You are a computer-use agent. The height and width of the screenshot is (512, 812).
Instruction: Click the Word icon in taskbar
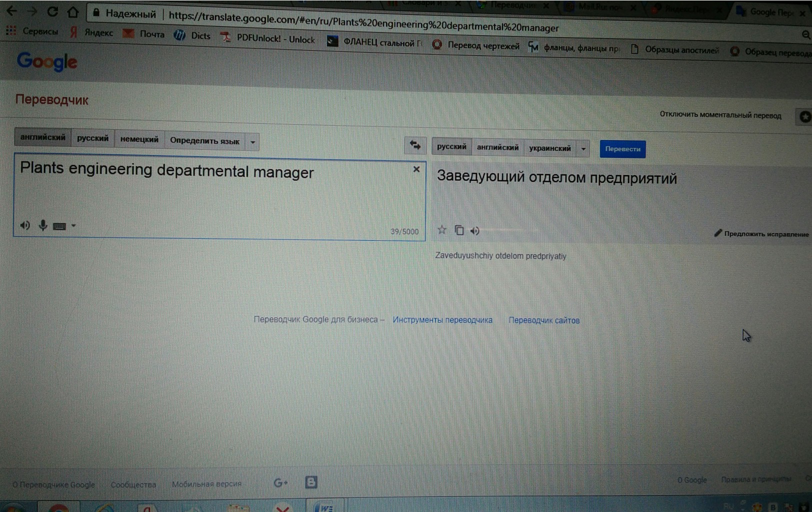[325, 507]
